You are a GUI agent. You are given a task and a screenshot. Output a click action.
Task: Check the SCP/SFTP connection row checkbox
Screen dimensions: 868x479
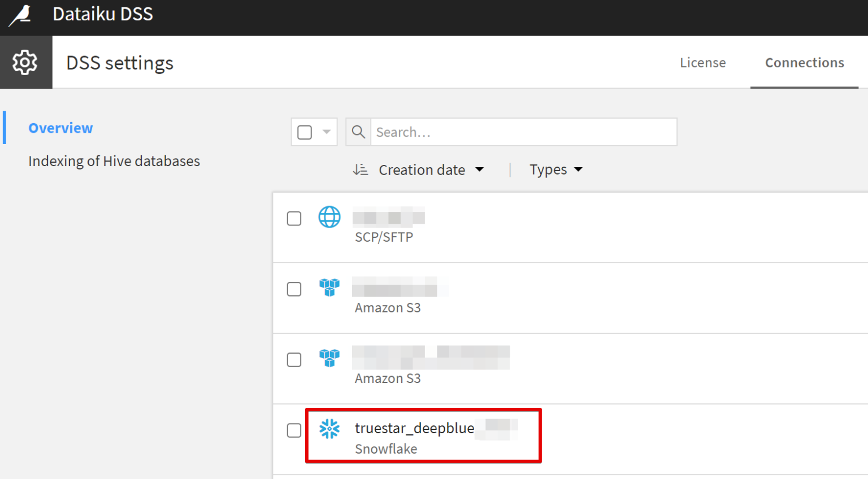click(x=294, y=218)
